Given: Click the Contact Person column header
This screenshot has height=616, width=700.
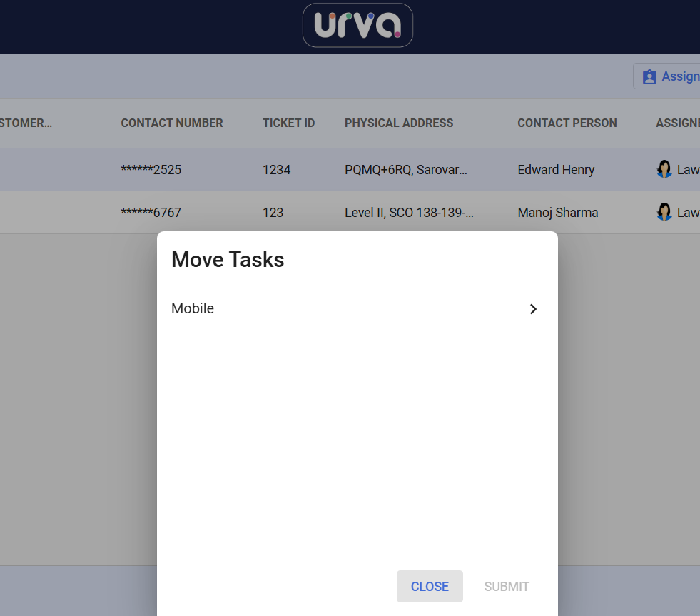Looking at the screenshot, I should coord(567,123).
